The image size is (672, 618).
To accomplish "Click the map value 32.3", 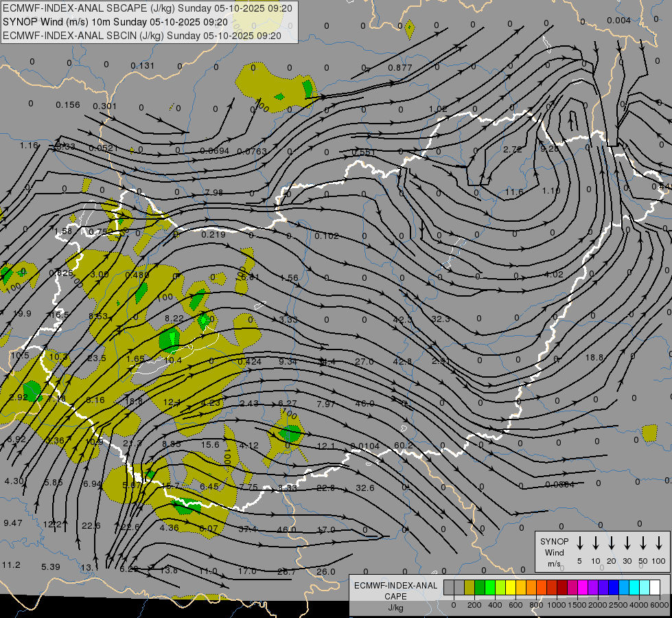I will [441, 319].
